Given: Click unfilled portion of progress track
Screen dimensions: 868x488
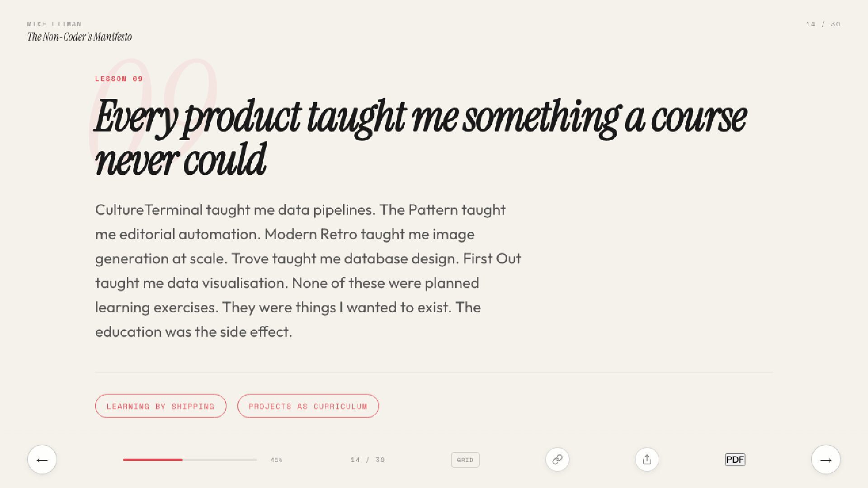Looking at the screenshot, I should (x=220, y=460).
